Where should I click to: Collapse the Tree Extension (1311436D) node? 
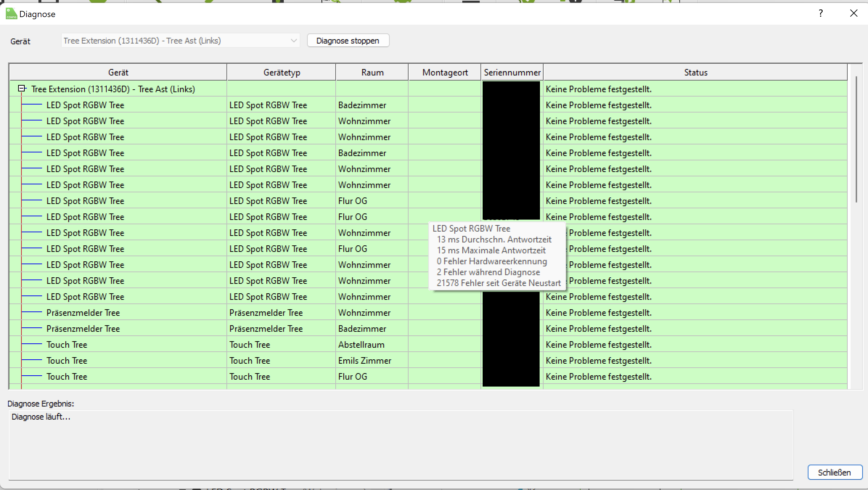tap(22, 89)
